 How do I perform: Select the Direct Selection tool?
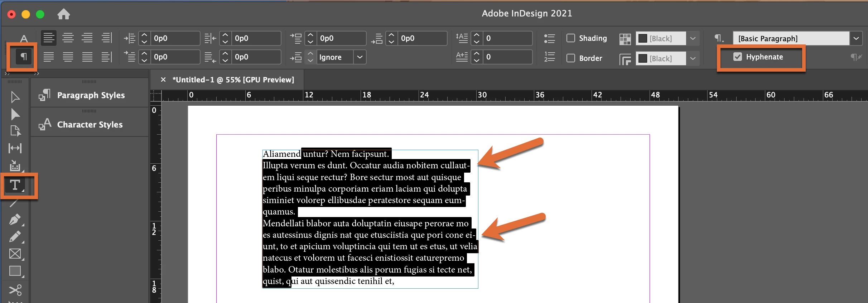point(15,114)
